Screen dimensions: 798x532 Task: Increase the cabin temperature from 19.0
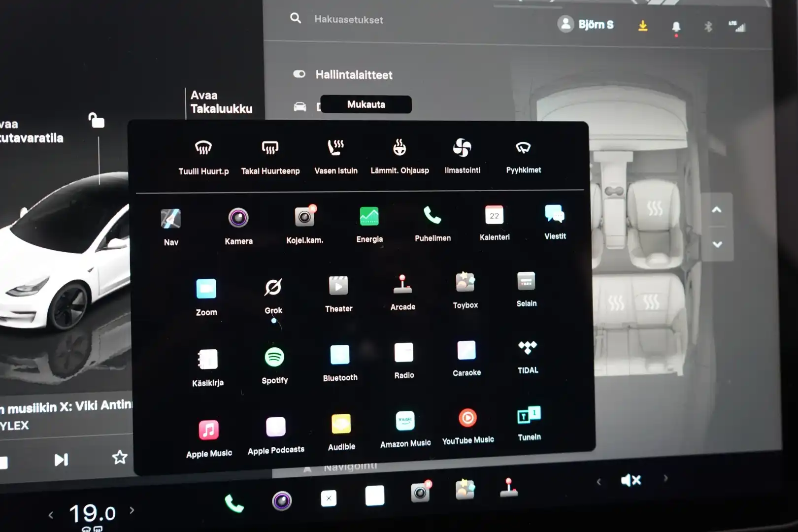pyautogui.click(x=132, y=510)
